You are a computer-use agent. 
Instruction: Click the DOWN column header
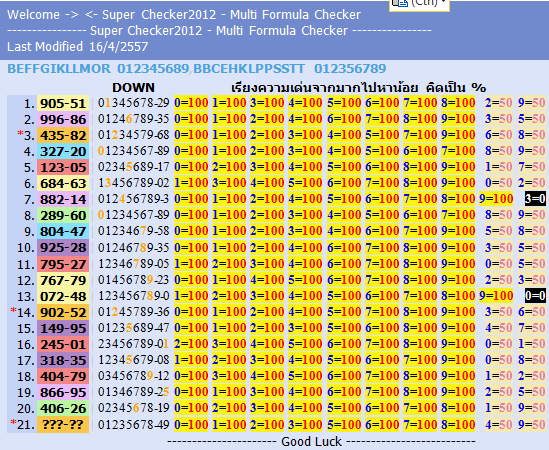coord(133,88)
